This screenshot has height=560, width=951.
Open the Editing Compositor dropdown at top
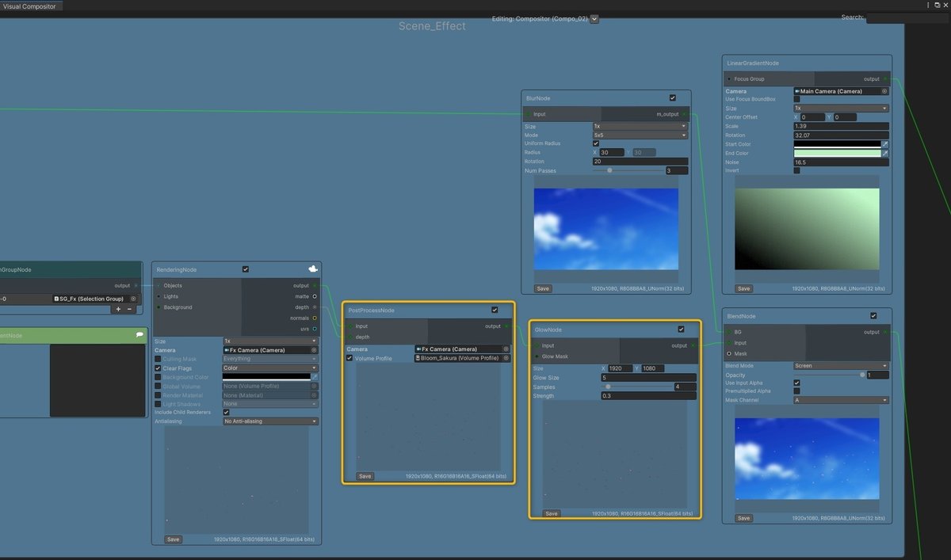(594, 18)
